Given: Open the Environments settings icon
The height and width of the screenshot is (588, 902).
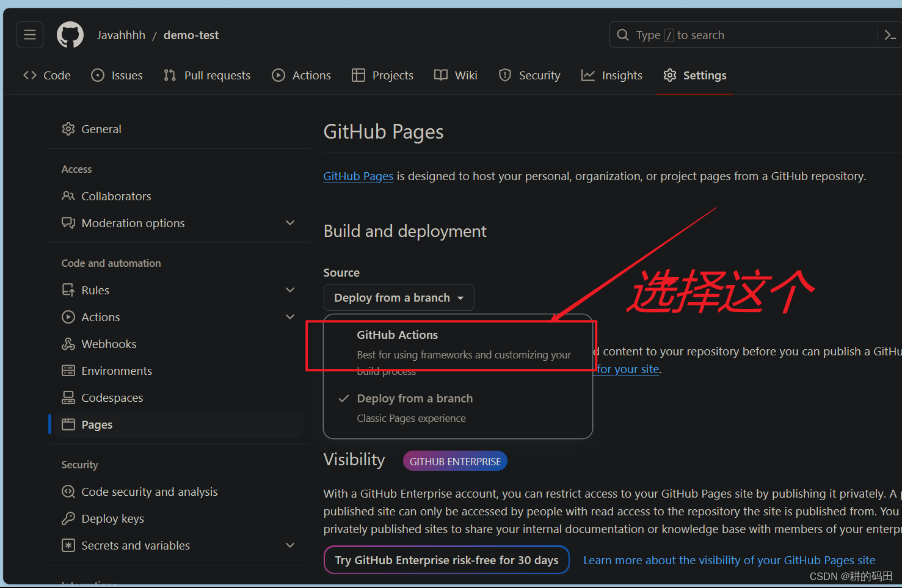Looking at the screenshot, I should (68, 371).
